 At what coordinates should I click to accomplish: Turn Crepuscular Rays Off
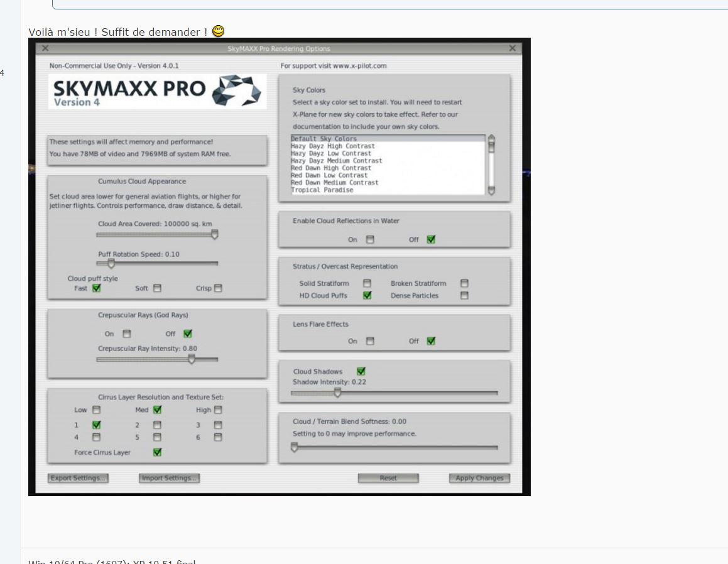(188, 334)
